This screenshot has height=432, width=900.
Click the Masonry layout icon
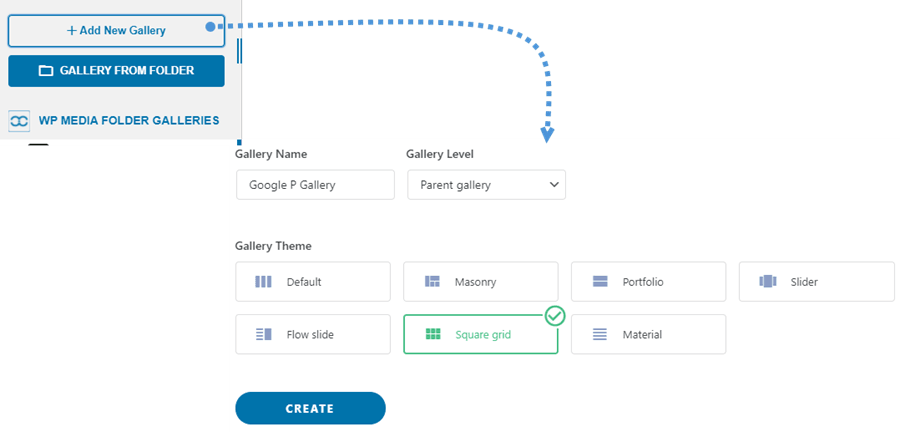432,282
